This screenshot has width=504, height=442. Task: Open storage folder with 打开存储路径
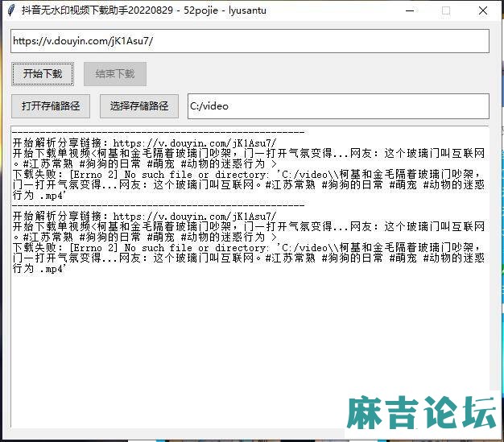coord(51,106)
